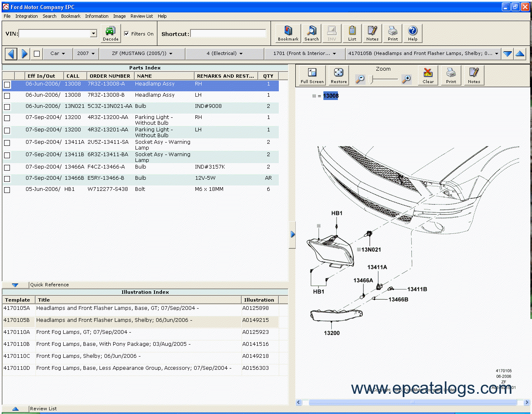This screenshot has width=532, height=414.
Task: Check the 7R3Z-13008-B Headlamp Assy row
Action: (x=7, y=96)
